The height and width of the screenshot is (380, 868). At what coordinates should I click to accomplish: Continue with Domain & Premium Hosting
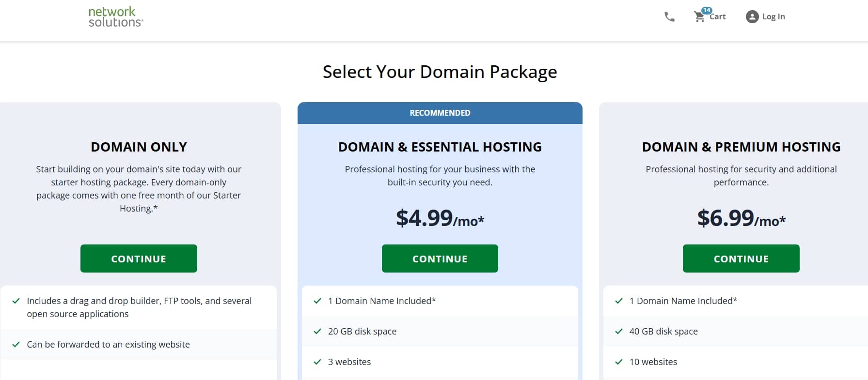(741, 258)
